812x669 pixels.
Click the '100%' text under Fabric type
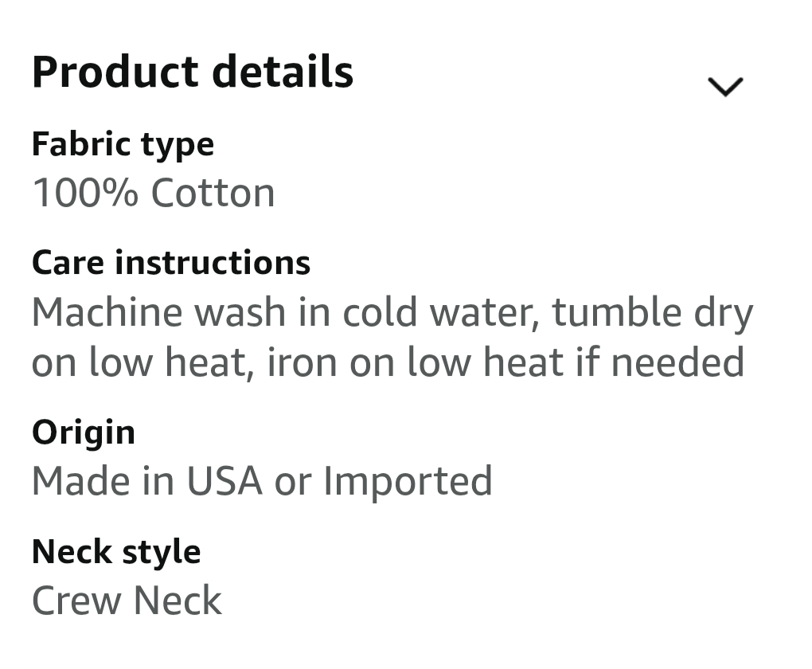[x=84, y=194]
